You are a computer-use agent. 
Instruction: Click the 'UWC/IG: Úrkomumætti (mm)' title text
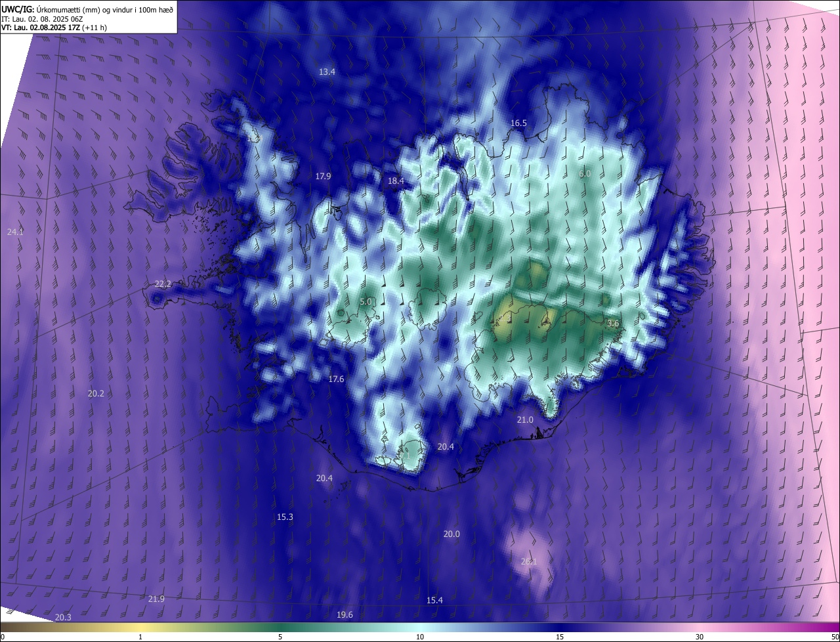coord(47,9)
